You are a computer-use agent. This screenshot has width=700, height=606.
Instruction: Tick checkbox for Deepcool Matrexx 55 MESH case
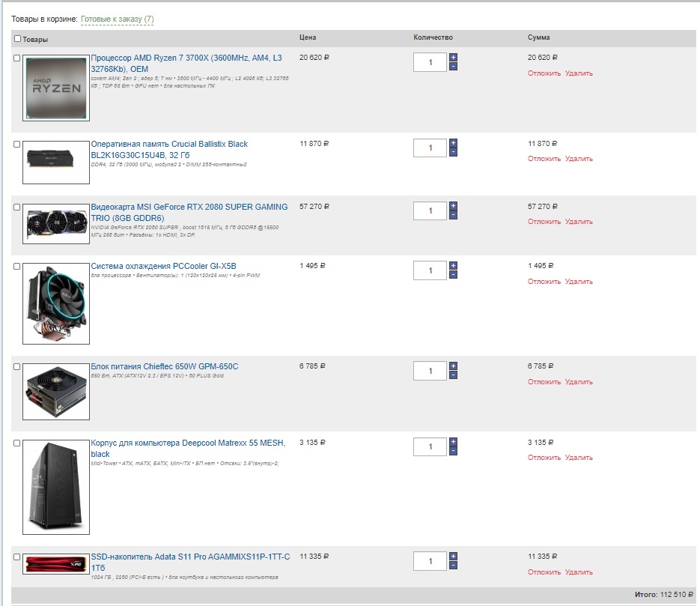[x=17, y=443]
